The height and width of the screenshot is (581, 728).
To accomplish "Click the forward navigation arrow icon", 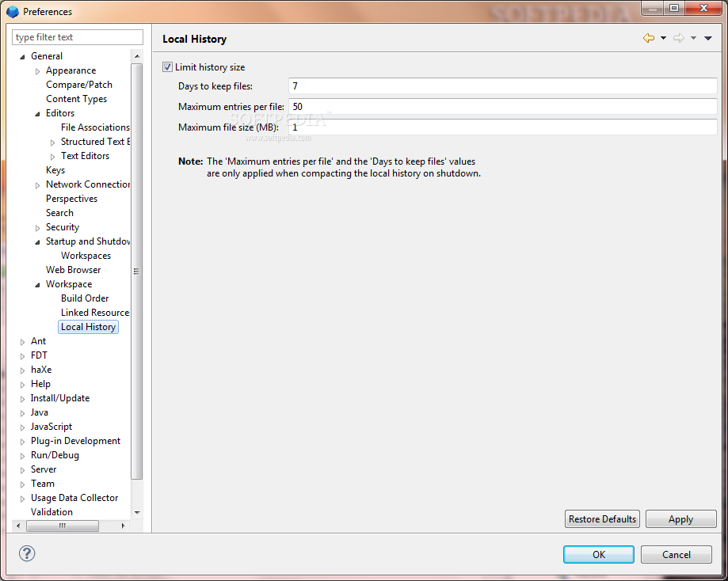I will [x=679, y=38].
